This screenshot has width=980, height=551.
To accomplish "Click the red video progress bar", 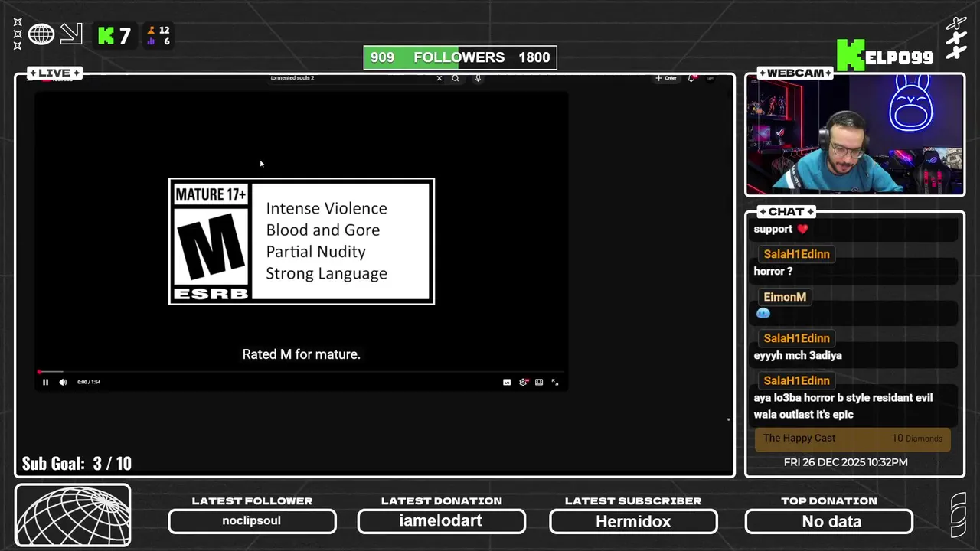I will point(302,373).
